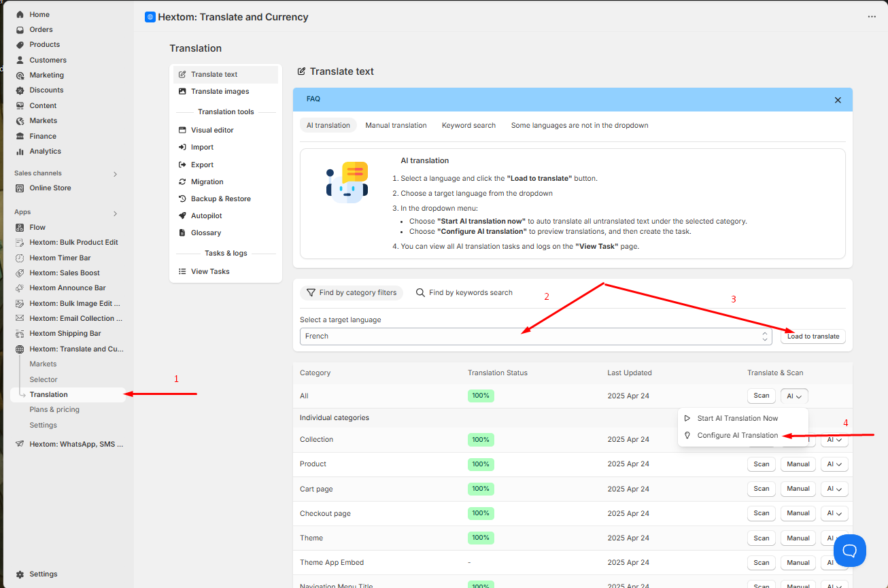Open Hextom Announce Bar app
Image resolution: width=888 pixels, height=588 pixels.
(x=68, y=288)
